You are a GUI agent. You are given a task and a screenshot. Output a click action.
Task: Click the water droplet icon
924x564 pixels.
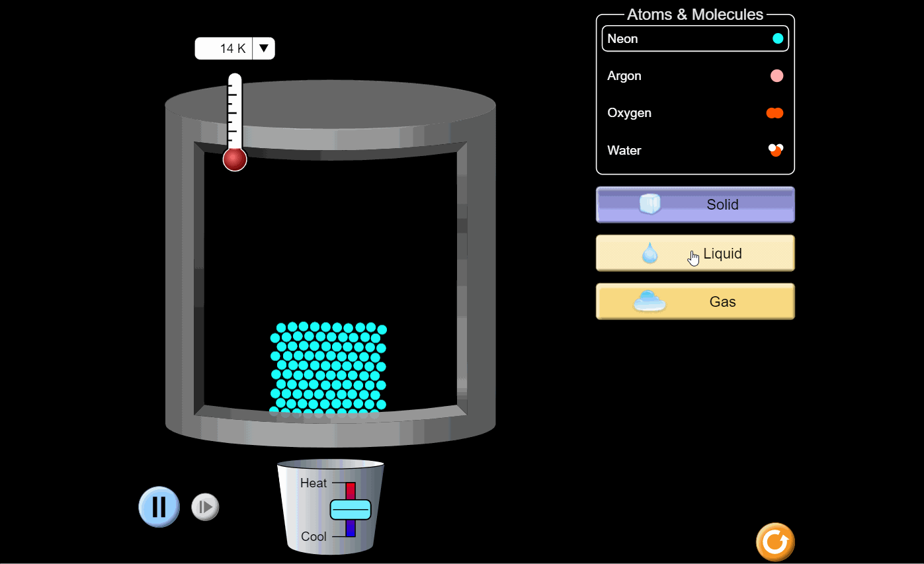(x=650, y=253)
